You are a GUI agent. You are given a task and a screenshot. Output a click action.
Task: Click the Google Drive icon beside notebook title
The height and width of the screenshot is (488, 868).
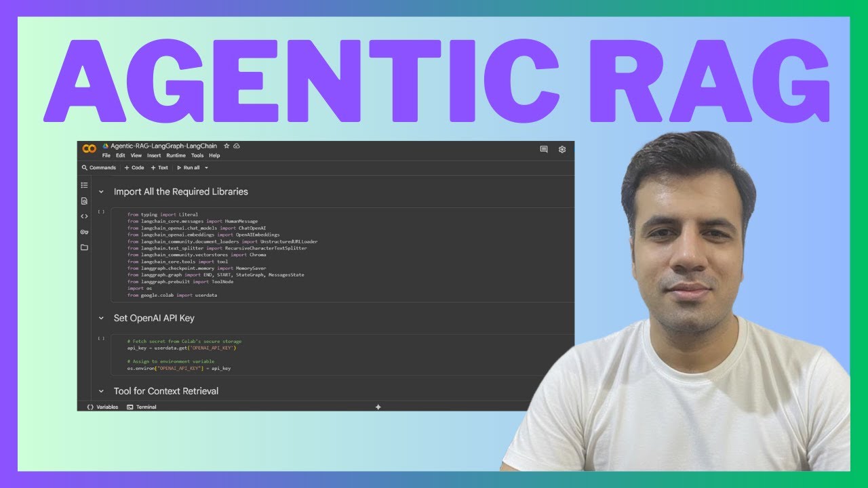[106, 146]
